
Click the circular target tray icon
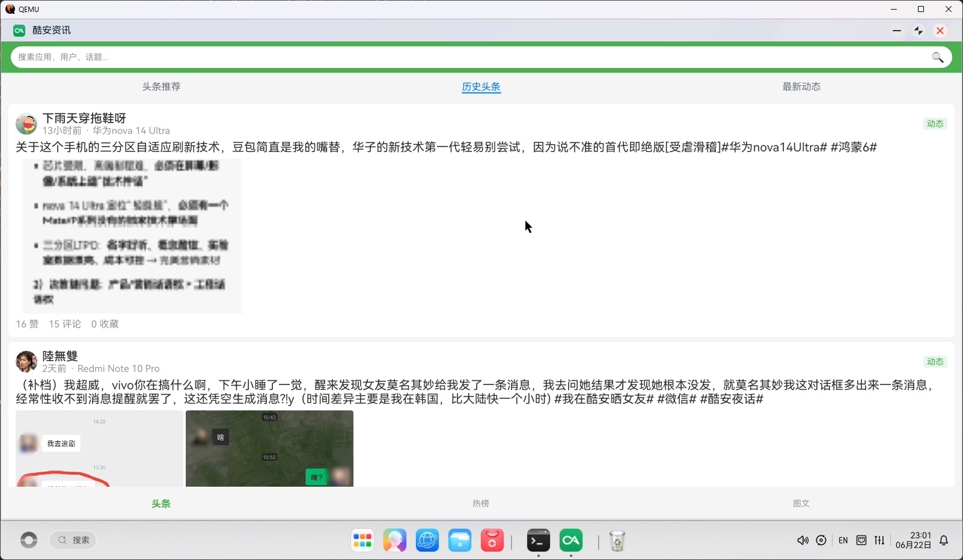(x=821, y=540)
